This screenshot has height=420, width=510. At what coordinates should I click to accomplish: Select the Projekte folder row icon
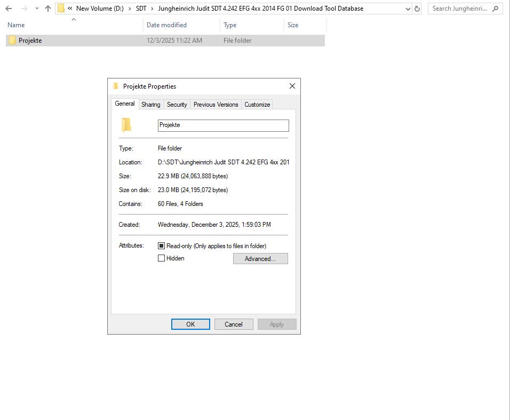point(12,41)
